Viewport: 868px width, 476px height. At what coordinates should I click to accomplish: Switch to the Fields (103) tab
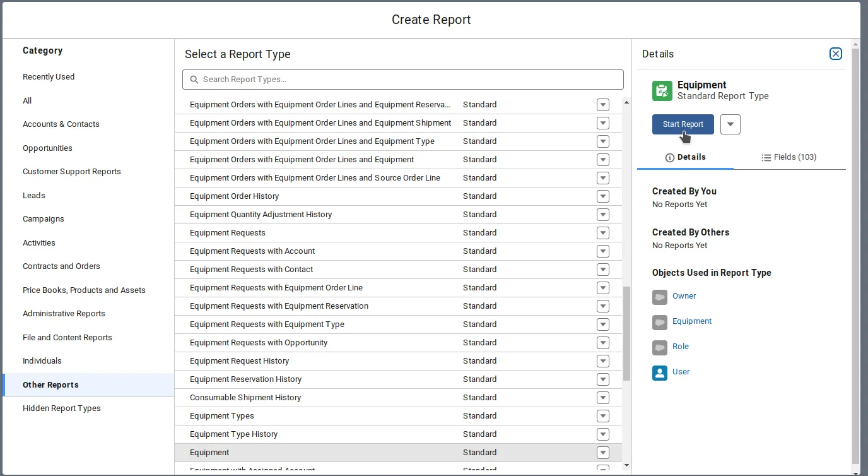point(789,157)
